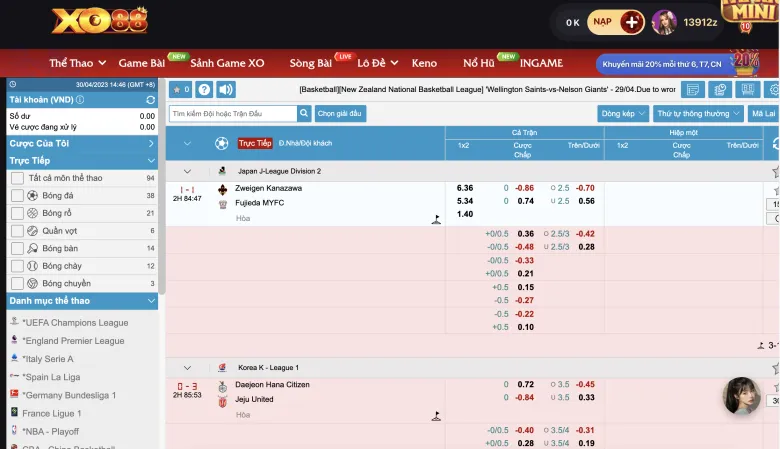Screen dimensions: 780x449
Task: Refresh account balance icon
Action: 150,100
